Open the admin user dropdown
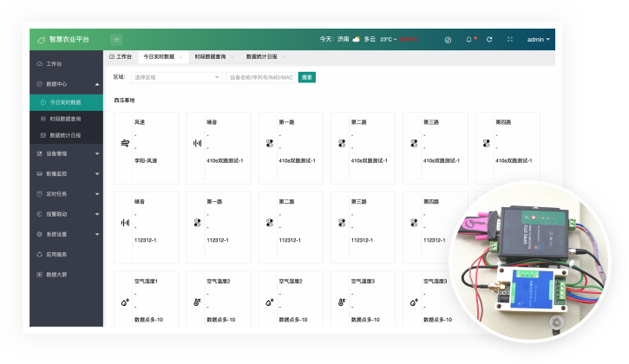Viewport: 629px width, 364px height. 538,39
